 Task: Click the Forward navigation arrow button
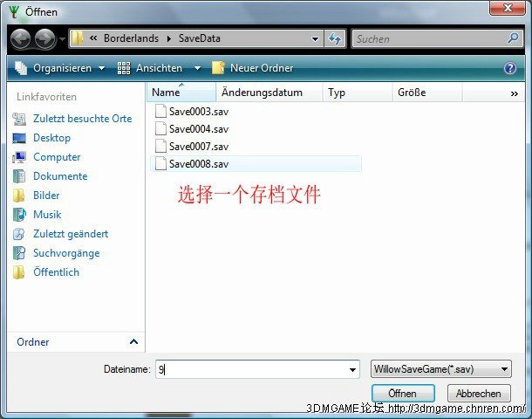pyautogui.click(x=44, y=39)
